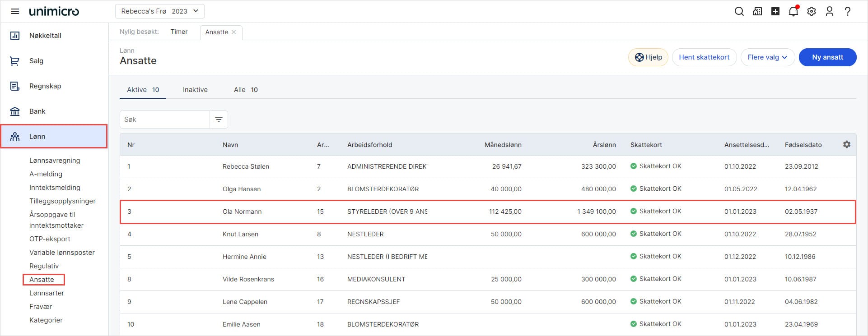The height and width of the screenshot is (336, 868).
Task: Select the Ola Normann employee row
Action: coord(242,212)
